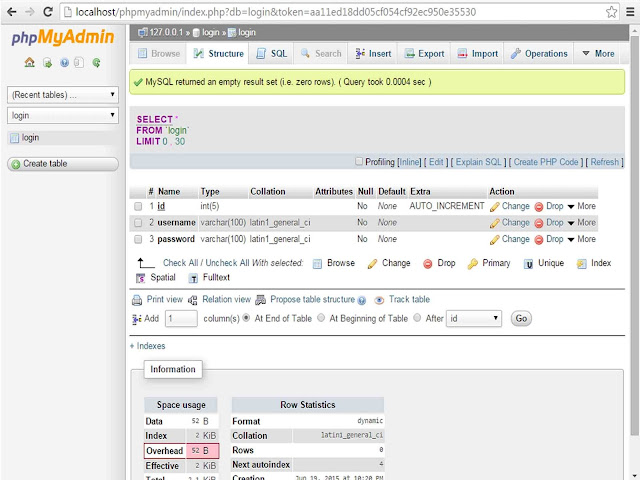
Task: Switch to the SQL tab
Action: tap(271, 53)
